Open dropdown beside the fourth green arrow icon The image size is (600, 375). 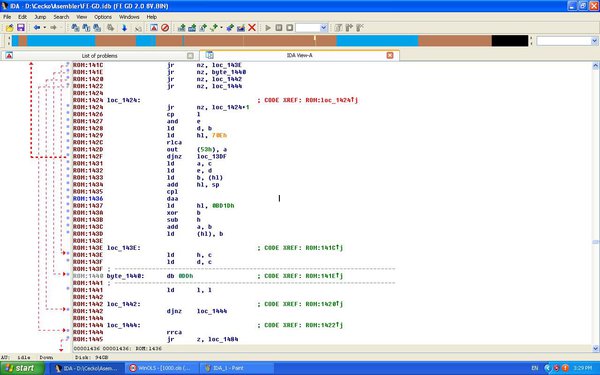tap(221, 28)
